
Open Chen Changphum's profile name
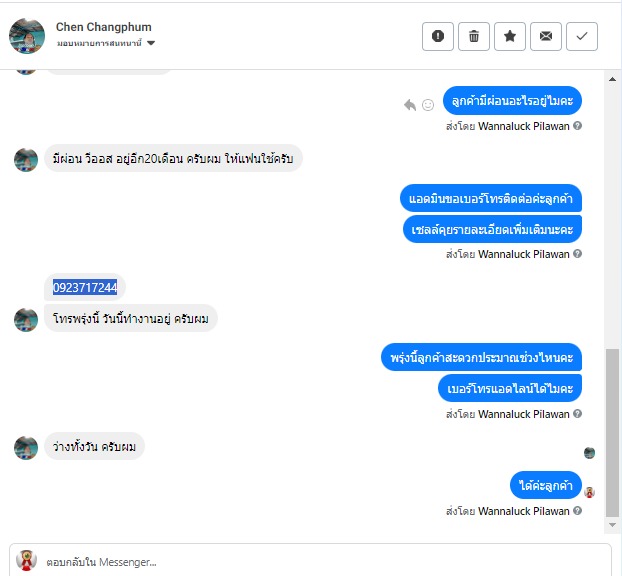click(104, 27)
